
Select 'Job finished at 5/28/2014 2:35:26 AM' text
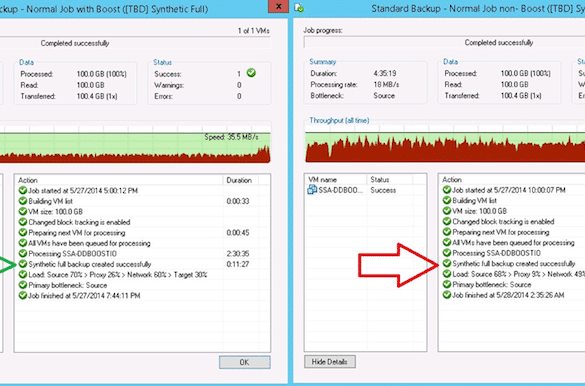coord(509,295)
